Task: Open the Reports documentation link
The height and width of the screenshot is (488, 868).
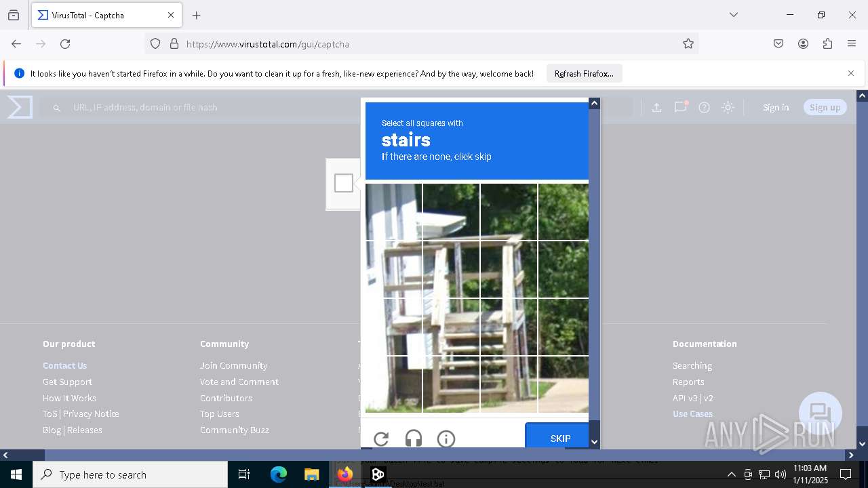Action: 688,382
